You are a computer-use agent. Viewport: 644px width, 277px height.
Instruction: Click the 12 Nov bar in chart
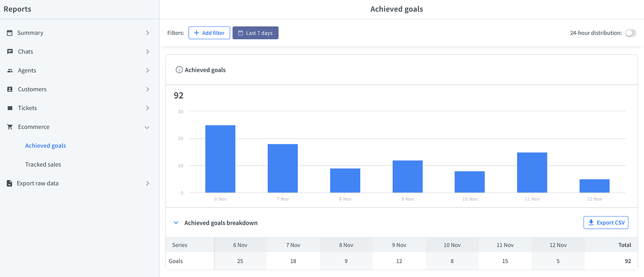594,186
